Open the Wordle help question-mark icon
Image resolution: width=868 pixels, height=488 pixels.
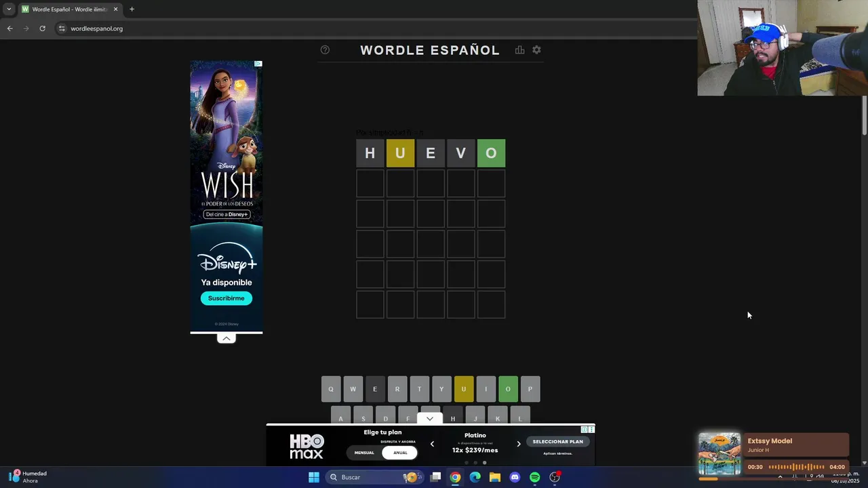click(x=325, y=50)
